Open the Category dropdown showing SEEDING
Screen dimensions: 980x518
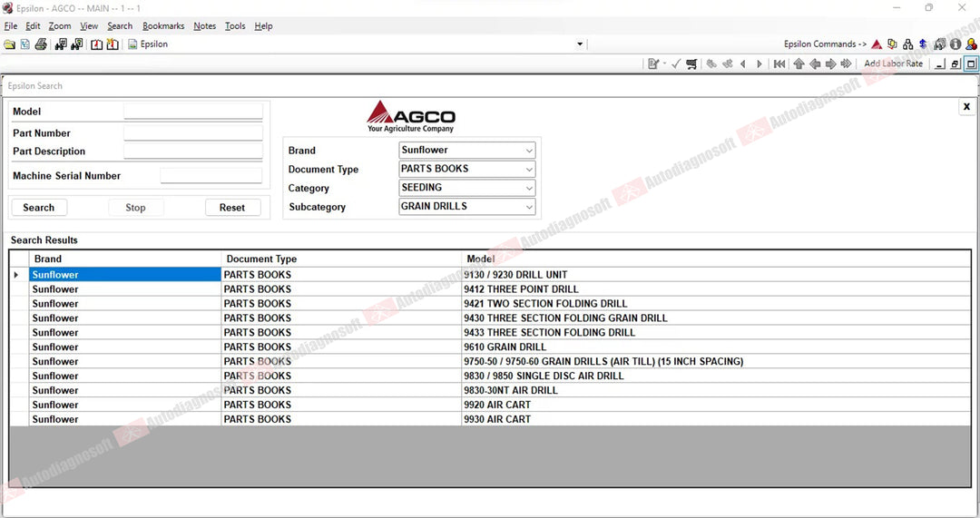[467, 188]
